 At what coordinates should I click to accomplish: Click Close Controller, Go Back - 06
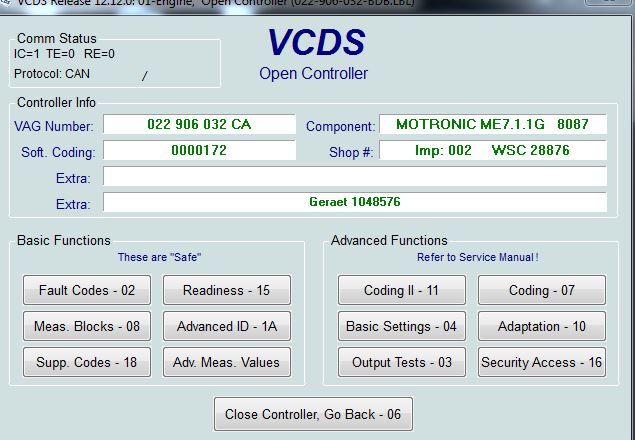coord(313,414)
